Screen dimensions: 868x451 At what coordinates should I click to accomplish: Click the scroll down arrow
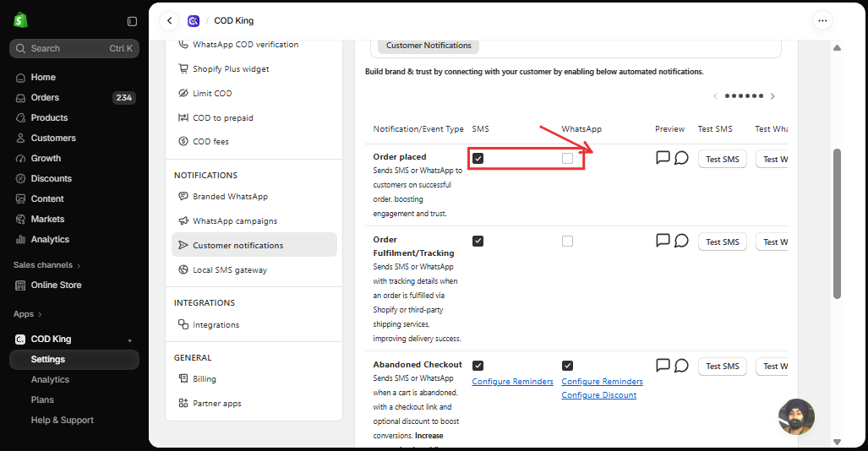(x=837, y=442)
